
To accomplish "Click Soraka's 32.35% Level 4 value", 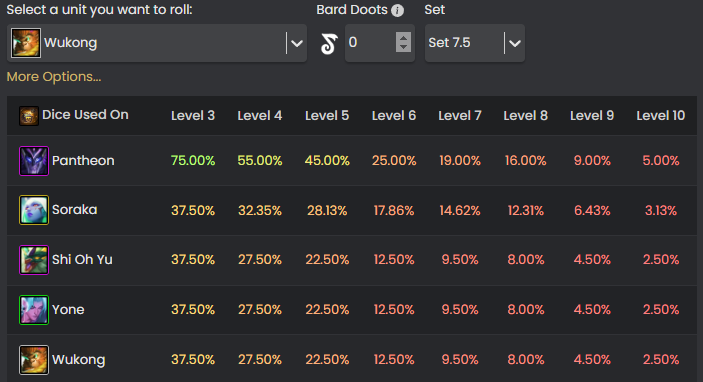I will 260,210.
